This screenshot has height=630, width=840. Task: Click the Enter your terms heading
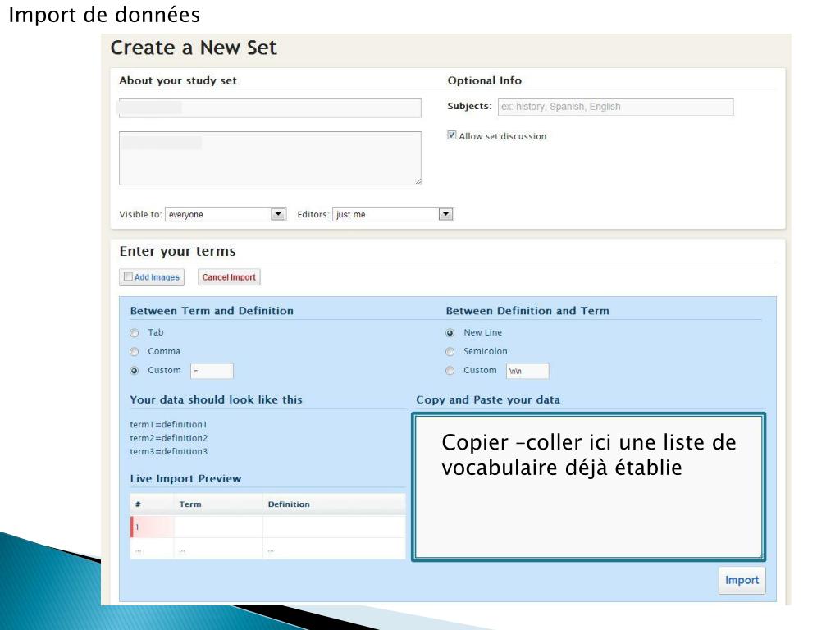177,251
